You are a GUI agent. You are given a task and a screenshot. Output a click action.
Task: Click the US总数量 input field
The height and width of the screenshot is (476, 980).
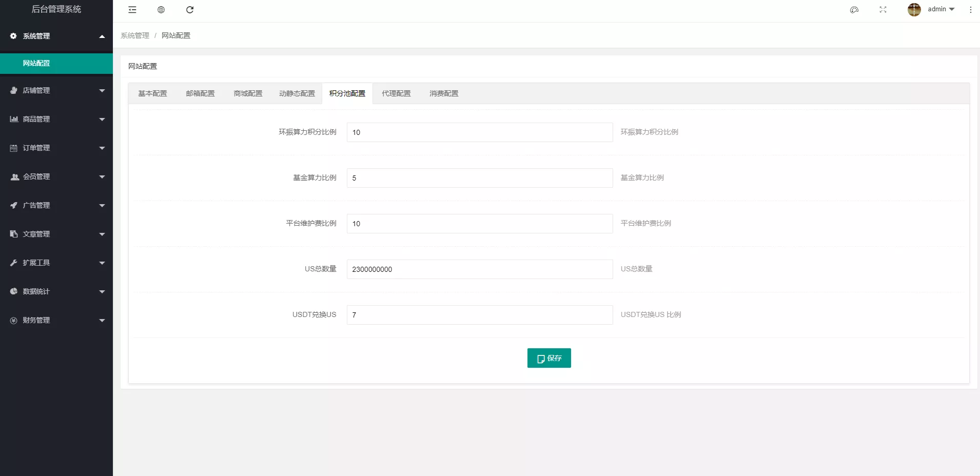[x=479, y=269]
